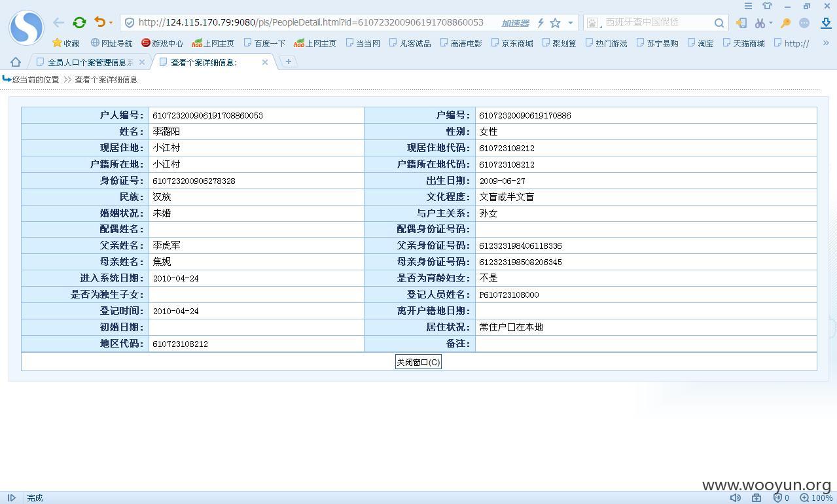Open the screenshot tool dropdown arrow
Image resolution: width=837 pixels, height=504 pixels.
coord(770,23)
